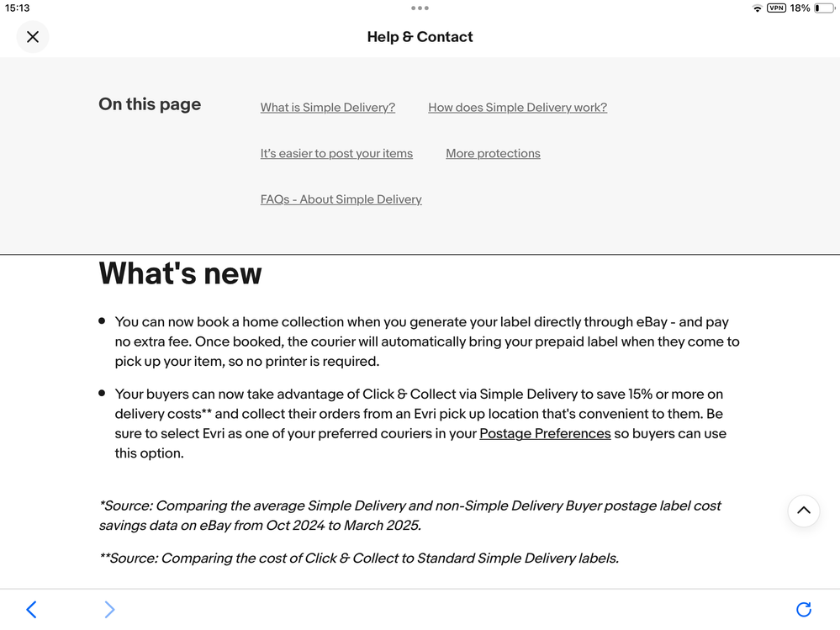This screenshot has height=630, width=840.
Task: Tap the 15:13 clock in status bar
Action: tap(18, 8)
